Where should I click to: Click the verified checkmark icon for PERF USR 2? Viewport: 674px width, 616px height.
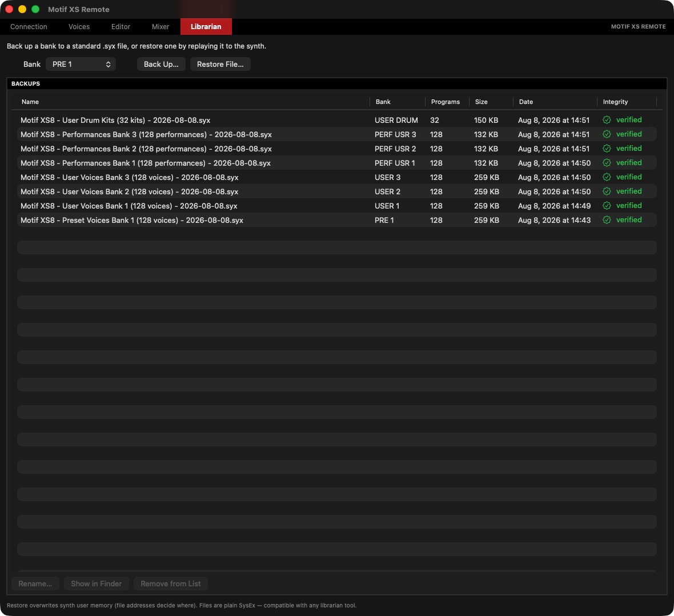pyautogui.click(x=607, y=149)
